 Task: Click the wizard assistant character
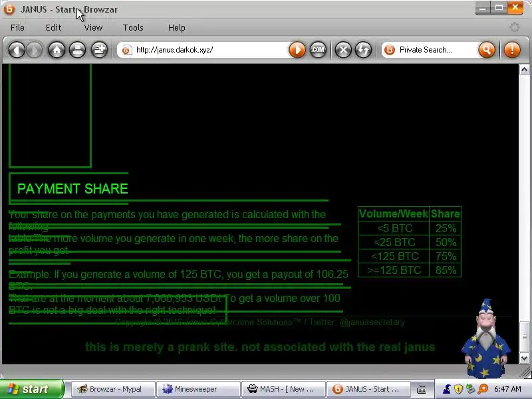(x=486, y=338)
